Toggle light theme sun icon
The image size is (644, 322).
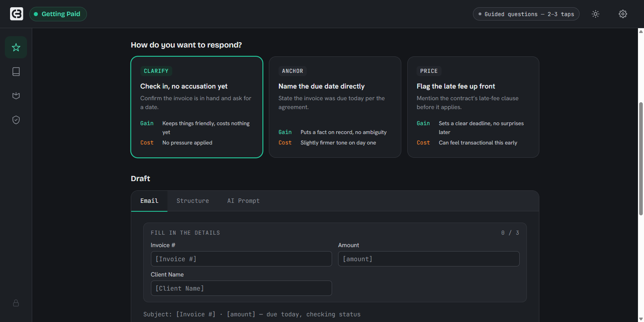click(x=596, y=14)
